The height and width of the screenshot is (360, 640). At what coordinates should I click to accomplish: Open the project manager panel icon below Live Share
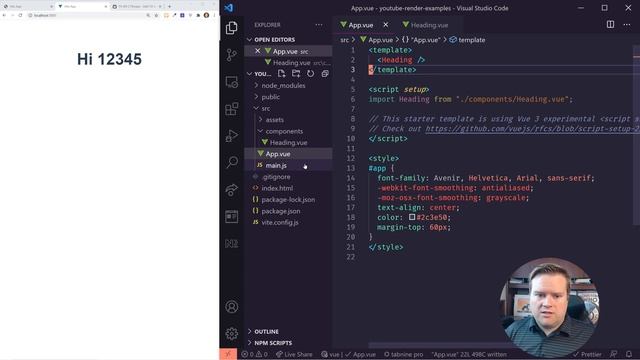[x=231, y=217]
